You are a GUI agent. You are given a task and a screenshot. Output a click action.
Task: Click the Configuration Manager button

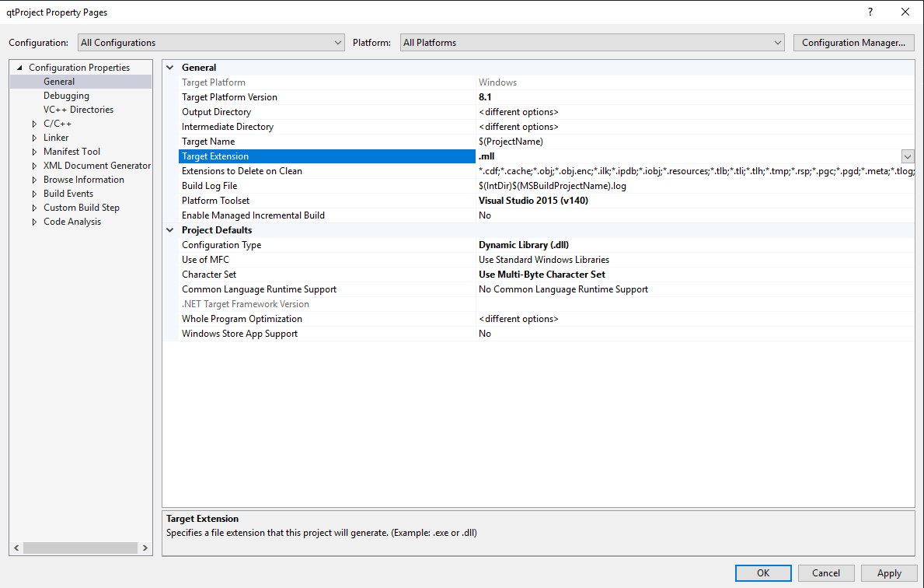point(853,43)
